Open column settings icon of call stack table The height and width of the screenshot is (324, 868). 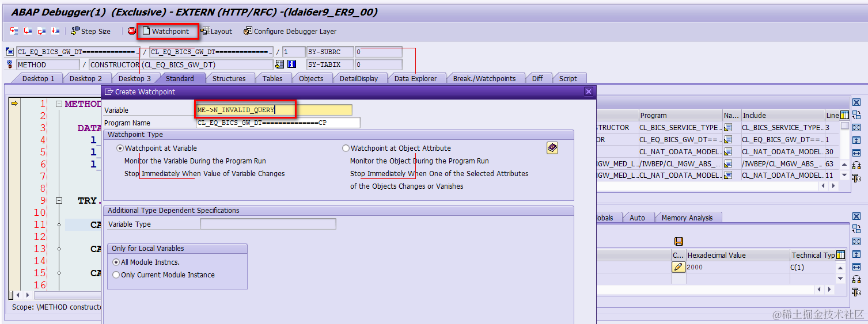844,115
